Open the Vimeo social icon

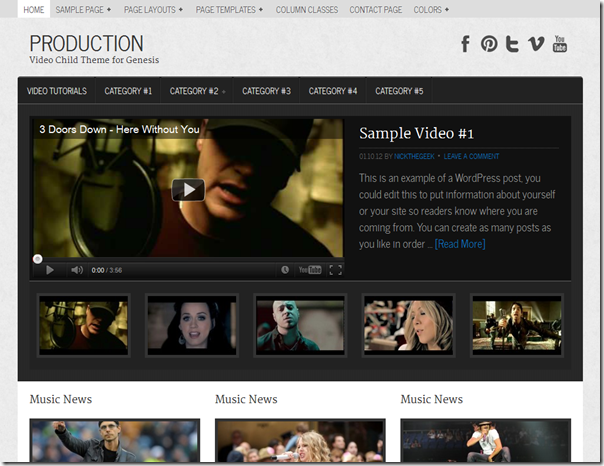tap(536, 44)
